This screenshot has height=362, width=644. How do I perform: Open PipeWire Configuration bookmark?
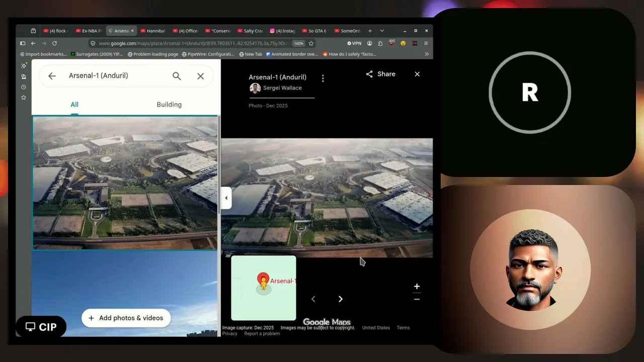(208, 54)
